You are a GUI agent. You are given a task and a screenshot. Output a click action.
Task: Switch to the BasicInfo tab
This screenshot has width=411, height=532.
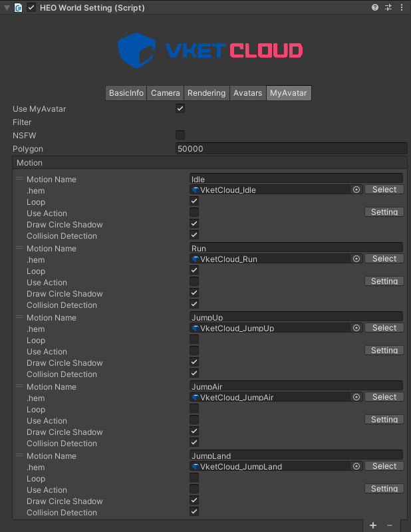click(x=126, y=93)
